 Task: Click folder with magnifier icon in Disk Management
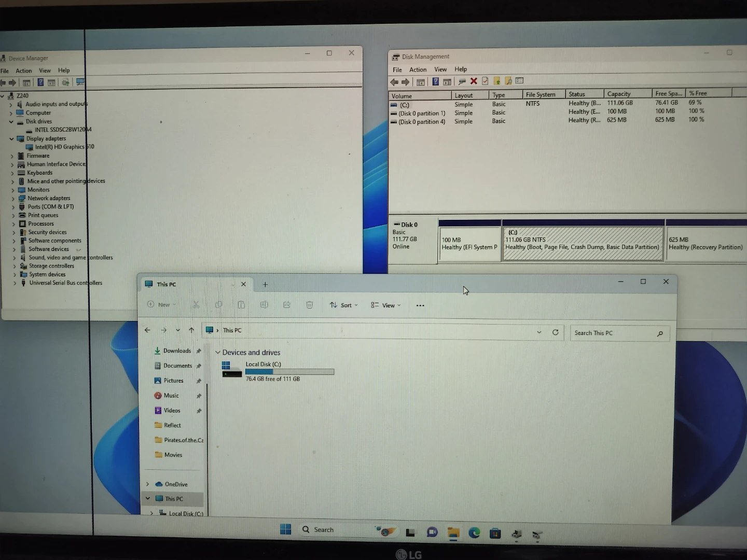508,81
